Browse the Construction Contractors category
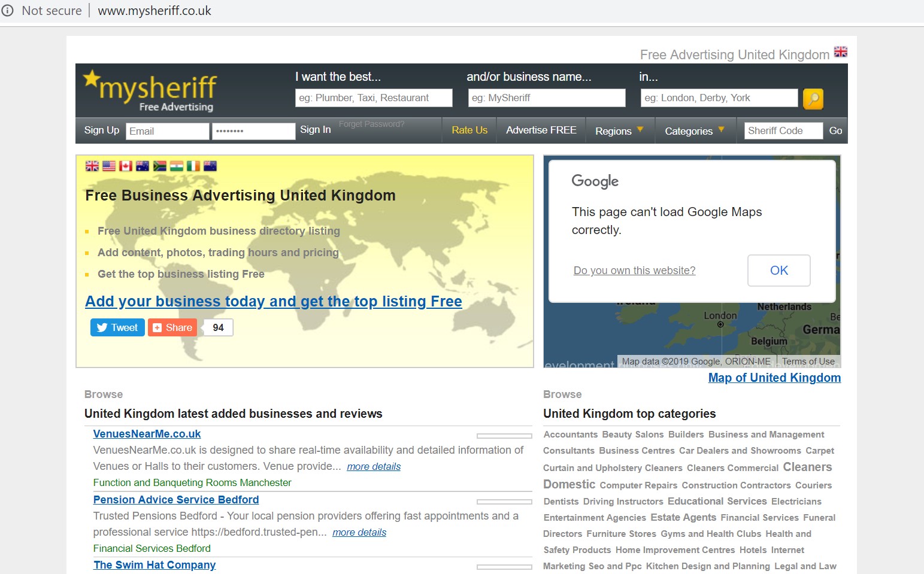Viewport: 924px width, 574px height. coord(737,485)
